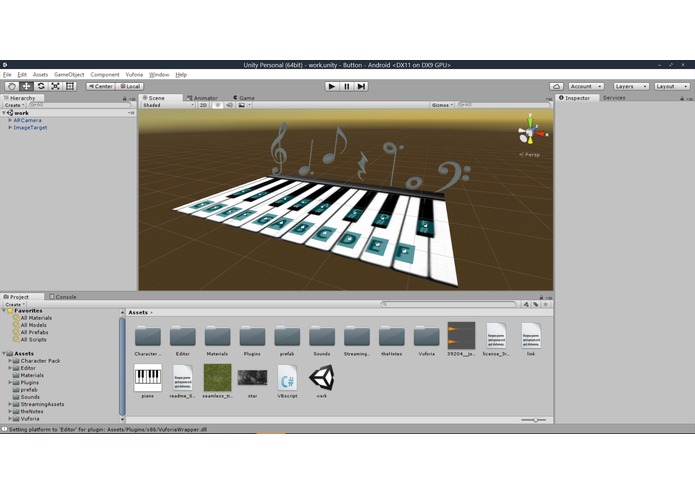Open scene effects image dropdown
This screenshot has height=494, width=695.
coord(244,105)
